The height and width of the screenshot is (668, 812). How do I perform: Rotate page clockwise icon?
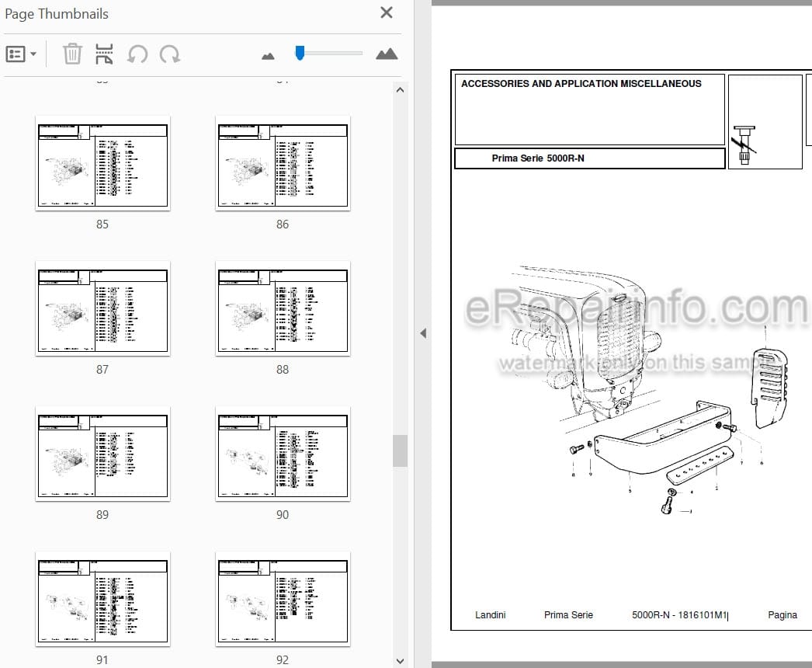[169, 54]
